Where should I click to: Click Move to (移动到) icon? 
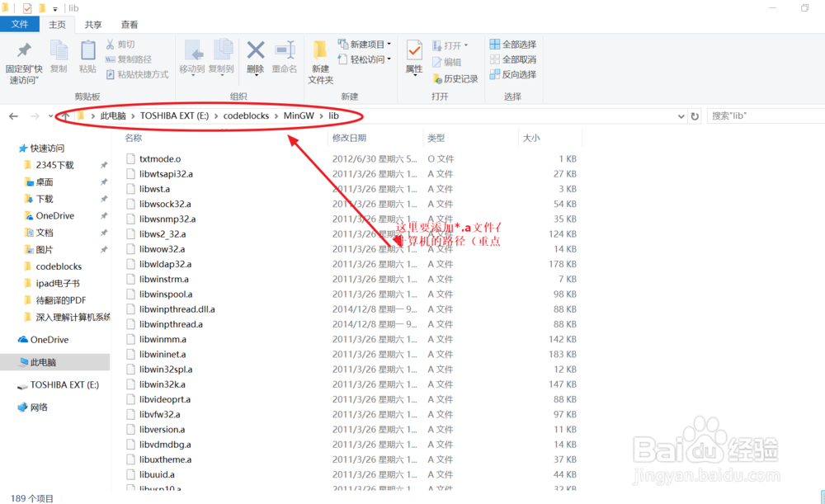(192, 52)
